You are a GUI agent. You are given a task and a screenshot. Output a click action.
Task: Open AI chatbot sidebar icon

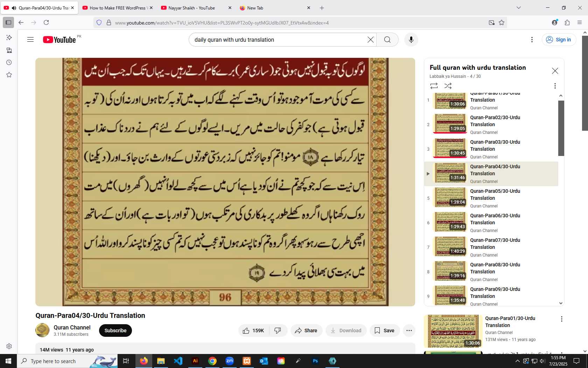click(9, 38)
